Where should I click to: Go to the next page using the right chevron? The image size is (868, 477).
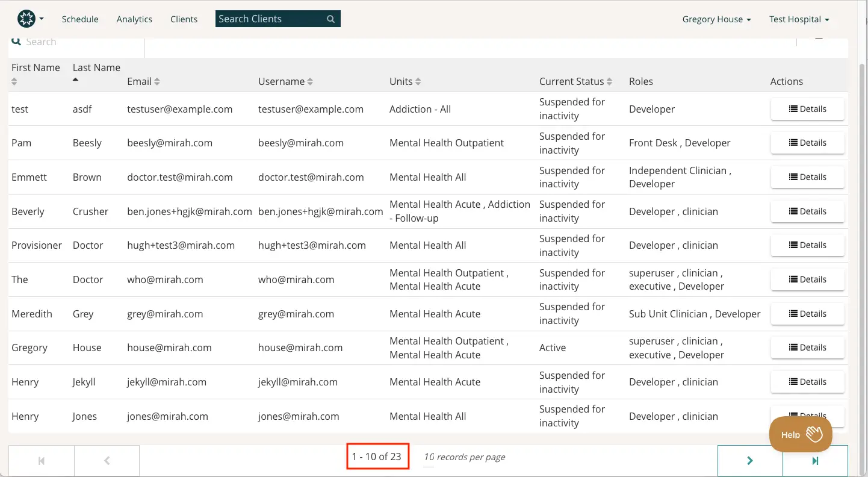750,460
